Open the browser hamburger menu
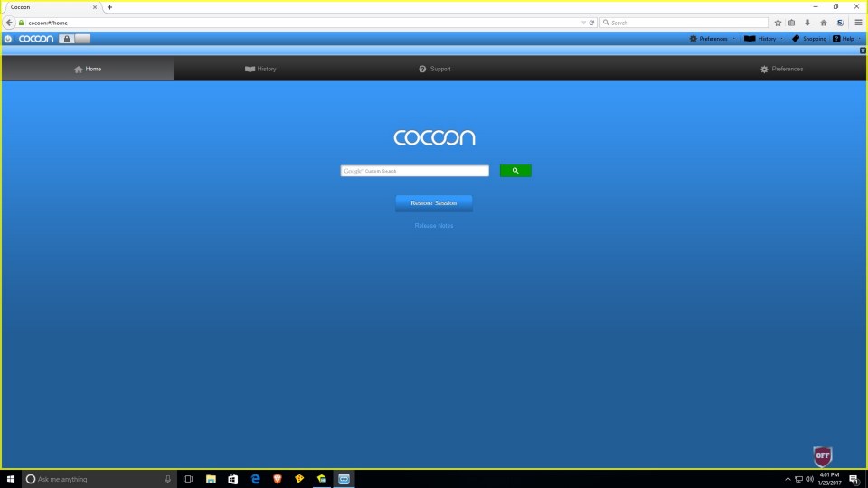This screenshot has width=868, height=488. click(858, 23)
